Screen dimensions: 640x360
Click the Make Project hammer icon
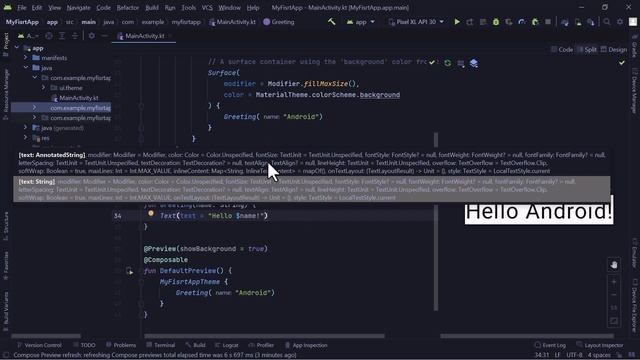coord(331,22)
